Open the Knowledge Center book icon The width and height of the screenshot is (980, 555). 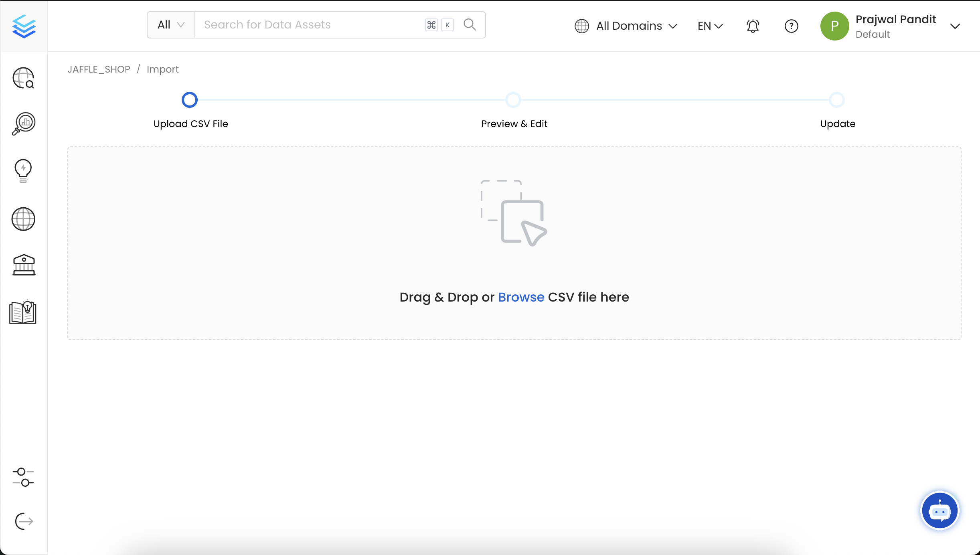[22, 312]
